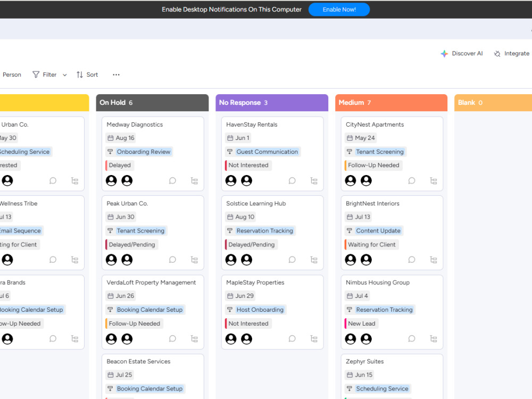
Task: Click the Filter funnel button
Action: coord(45,74)
